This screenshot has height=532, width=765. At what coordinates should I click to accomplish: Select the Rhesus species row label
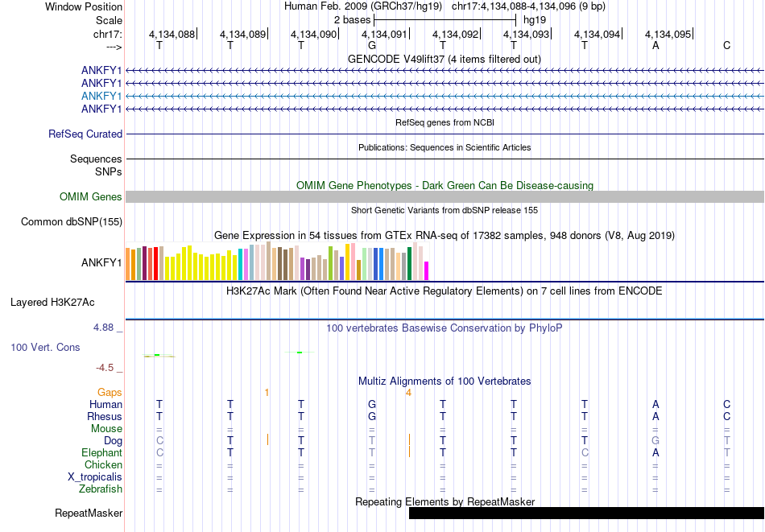point(105,416)
